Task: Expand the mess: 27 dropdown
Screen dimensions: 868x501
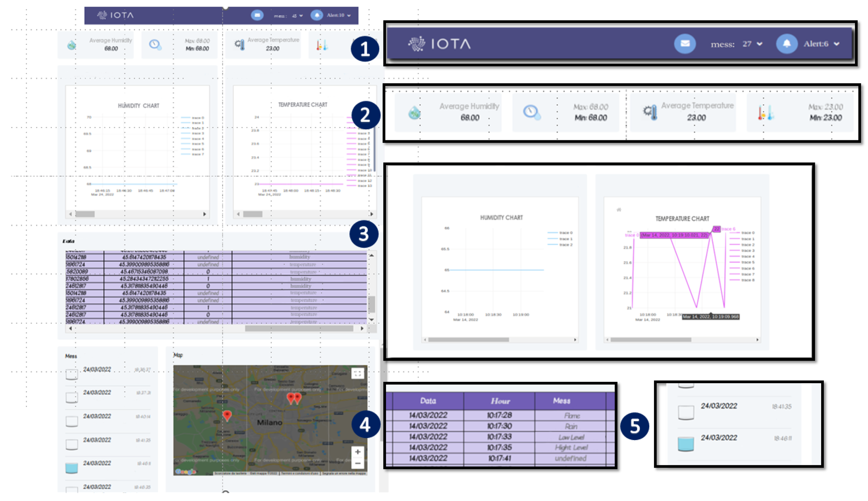Action: tap(760, 44)
